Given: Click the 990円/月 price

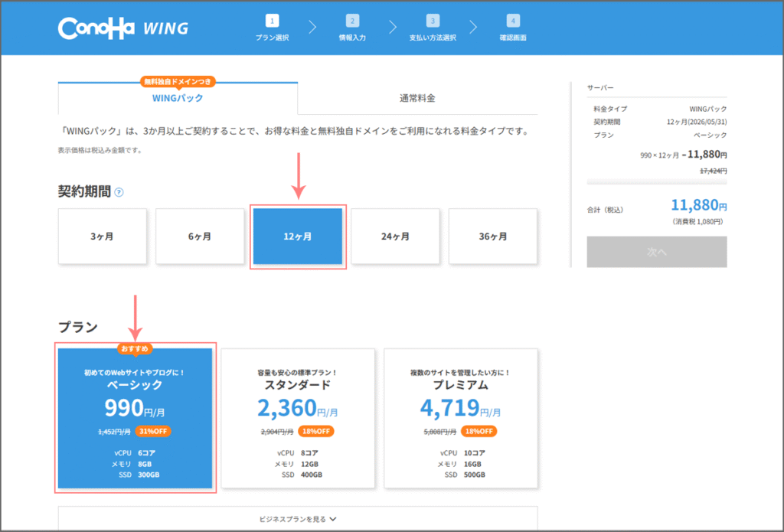Looking at the screenshot, I should 135,409.
